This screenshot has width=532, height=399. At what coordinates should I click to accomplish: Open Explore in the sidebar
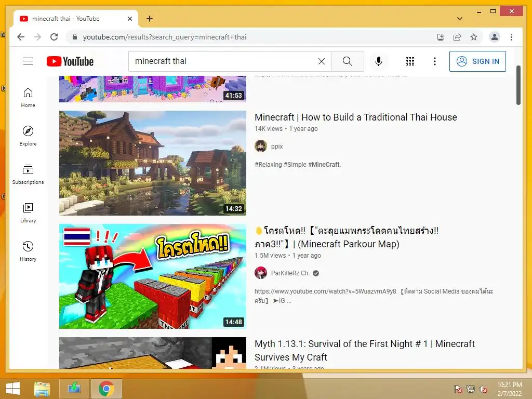(28, 136)
